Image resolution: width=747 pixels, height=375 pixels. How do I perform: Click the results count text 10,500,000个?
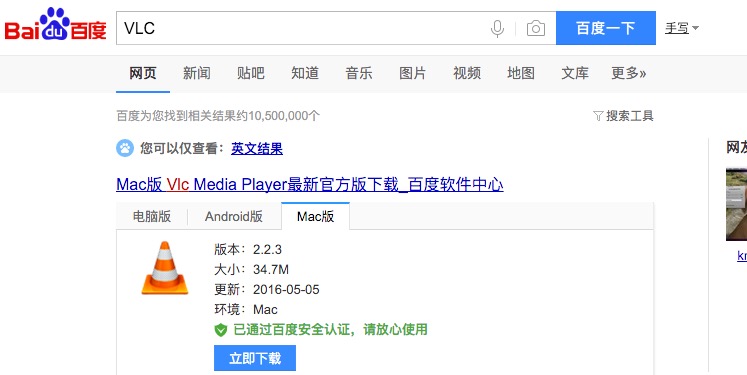pos(284,116)
